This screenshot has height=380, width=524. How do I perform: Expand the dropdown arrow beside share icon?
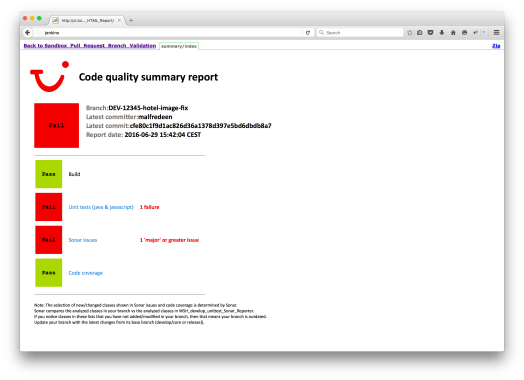[x=483, y=32]
